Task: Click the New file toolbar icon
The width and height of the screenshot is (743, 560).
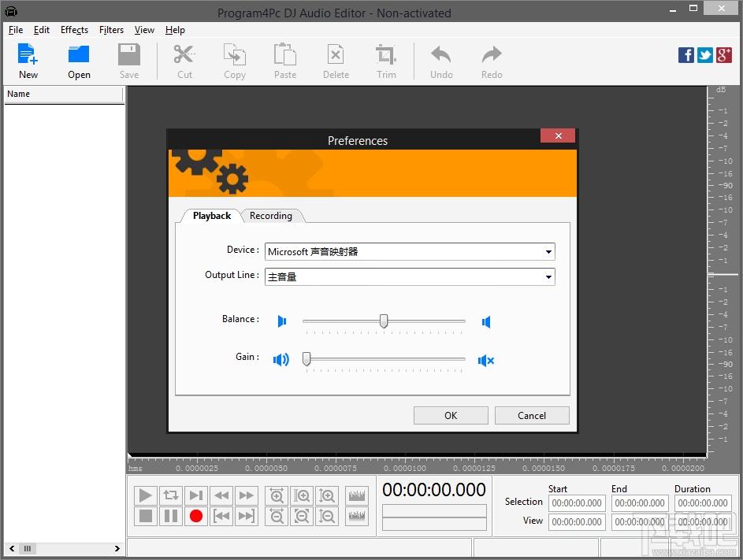Action: click(x=28, y=54)
